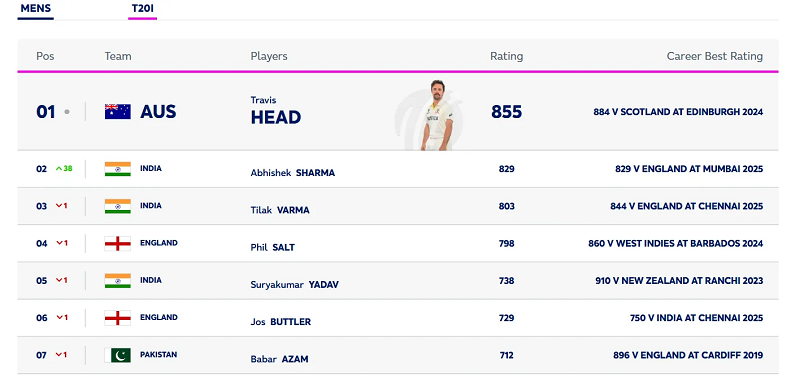Screen dimensions: 800x381
Task: Click the Rating column header
Action: pos(507,56)
